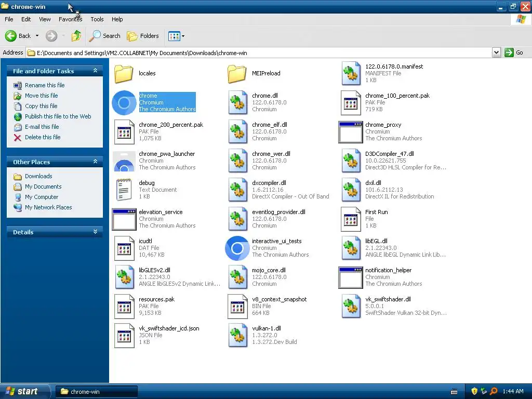Select the interactive_ui_tests icon

[237, 248]
